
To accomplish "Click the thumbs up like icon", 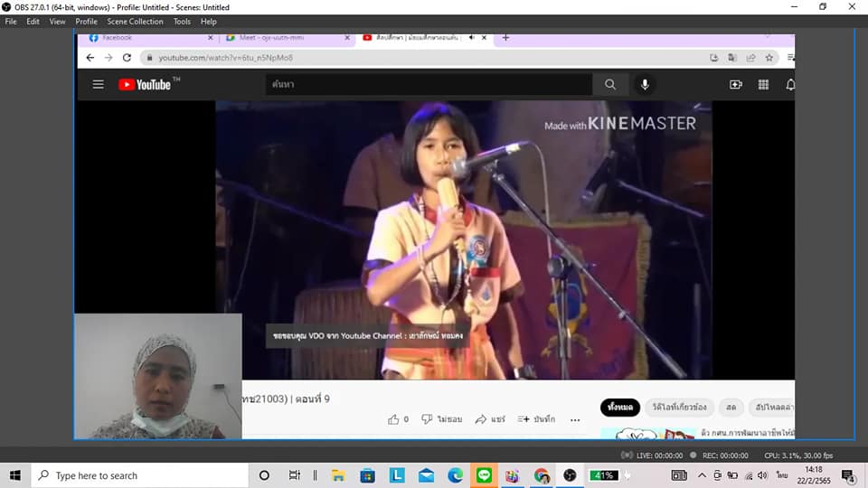I will click(x=393, y=419).
